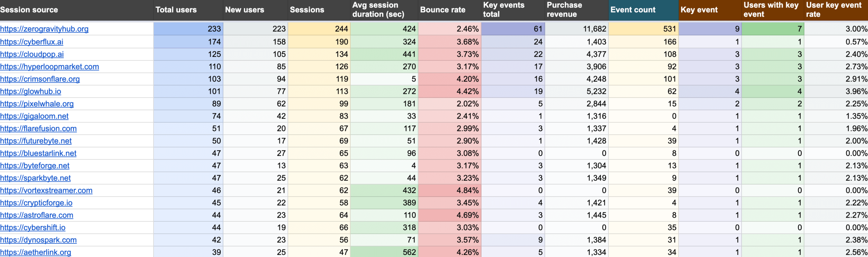Click the 11,682 purchase revenue cell
The height and width of the screenshot is (257, 868).
[576, 29]
